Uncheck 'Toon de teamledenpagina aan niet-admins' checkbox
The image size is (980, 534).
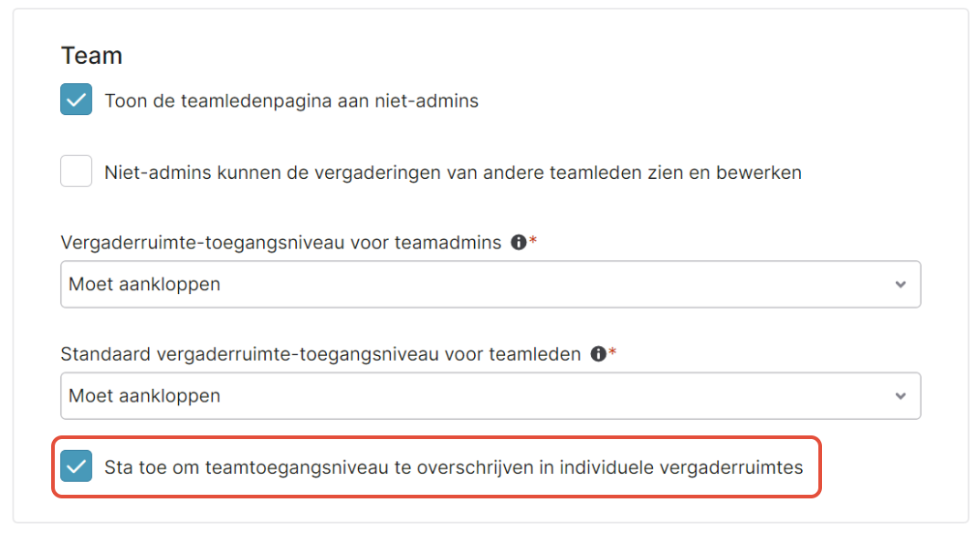76,99
